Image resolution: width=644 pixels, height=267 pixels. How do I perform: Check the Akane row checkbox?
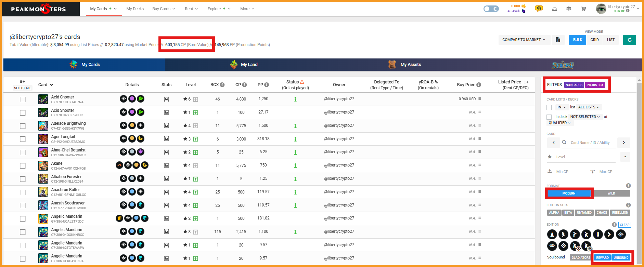click(x=23, y=166)
